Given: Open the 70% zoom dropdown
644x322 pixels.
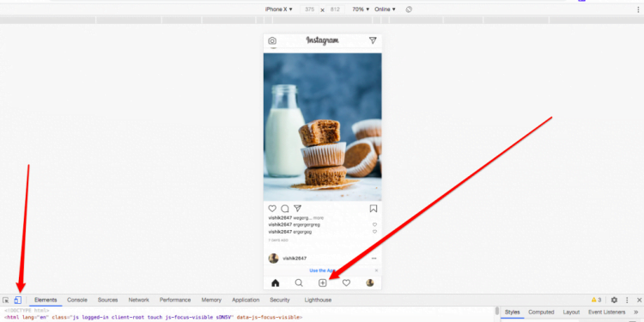Looking at the screenshot, I should (361, 9).
